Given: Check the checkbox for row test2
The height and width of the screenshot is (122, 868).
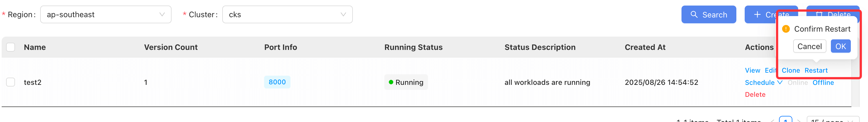Looking at the screenshot, I should [x=11, y=82].
